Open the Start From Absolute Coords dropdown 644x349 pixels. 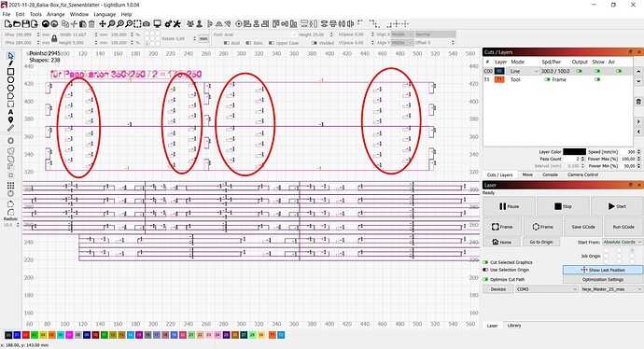point(623,242)
